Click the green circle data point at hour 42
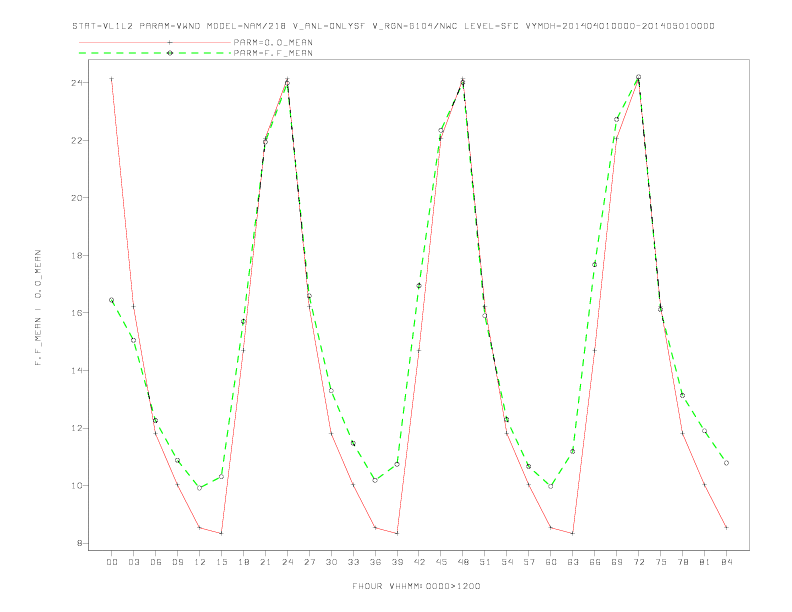792x612 pixels. pyautogui.click(x=419, y=286)
